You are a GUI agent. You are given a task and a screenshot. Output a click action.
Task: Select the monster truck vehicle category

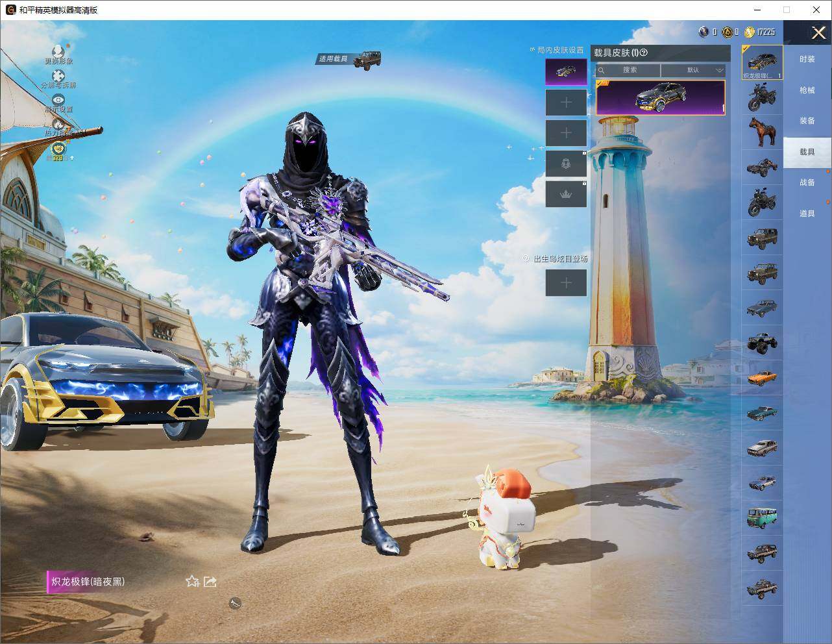tap(763, 343)
